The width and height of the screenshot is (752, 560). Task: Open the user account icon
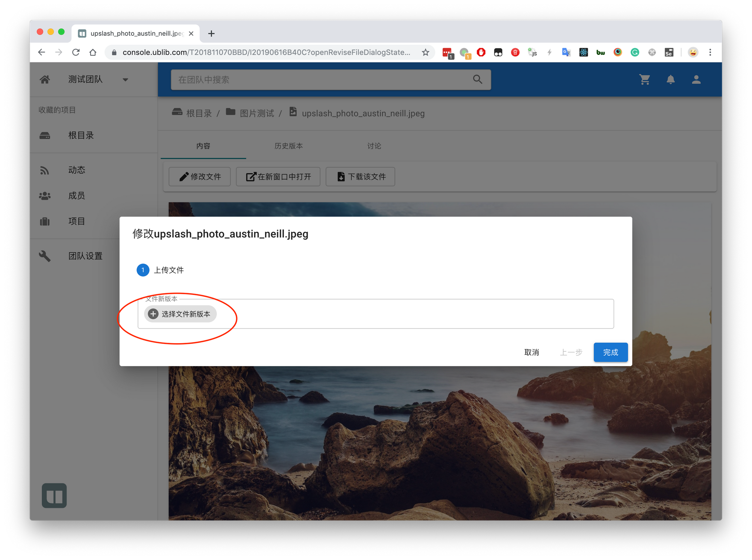[696, 80]
